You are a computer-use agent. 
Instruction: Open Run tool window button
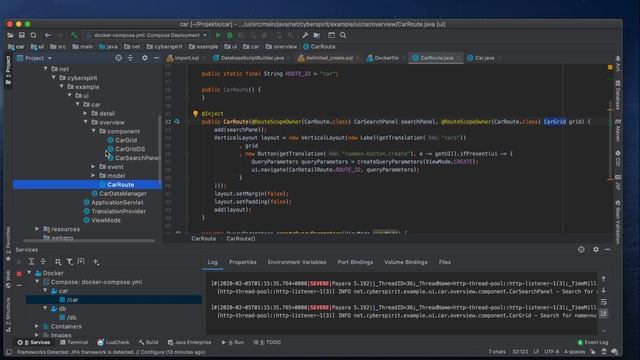(x=233, y=342)
